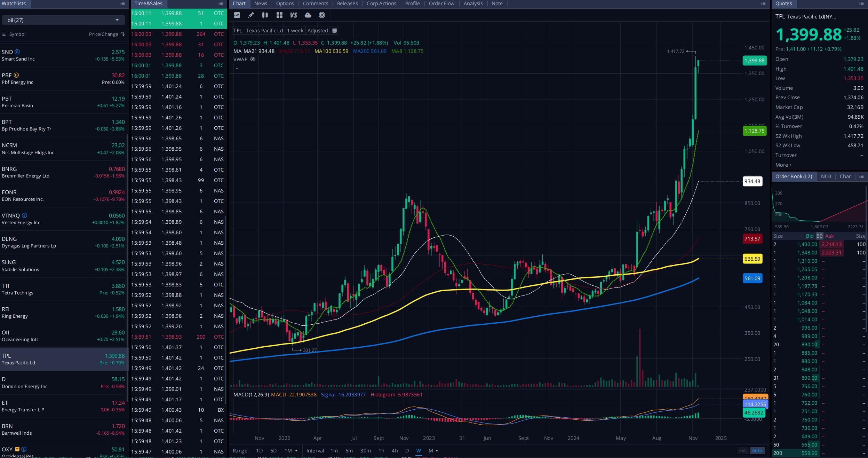Click the 1,399.88 current price axis label
868x458 pixels.
(x=754, y=61)
